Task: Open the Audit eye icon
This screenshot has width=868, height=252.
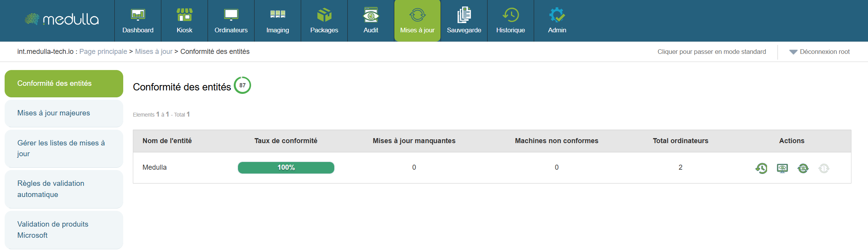Action: click(x=371, y=15)
